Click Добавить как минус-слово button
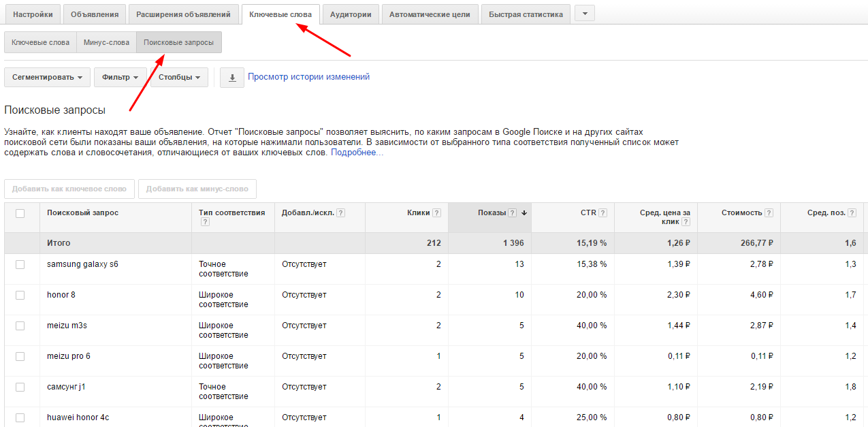Image resolution: width=868 pixels, height=427 pixels. pos(197,189)
